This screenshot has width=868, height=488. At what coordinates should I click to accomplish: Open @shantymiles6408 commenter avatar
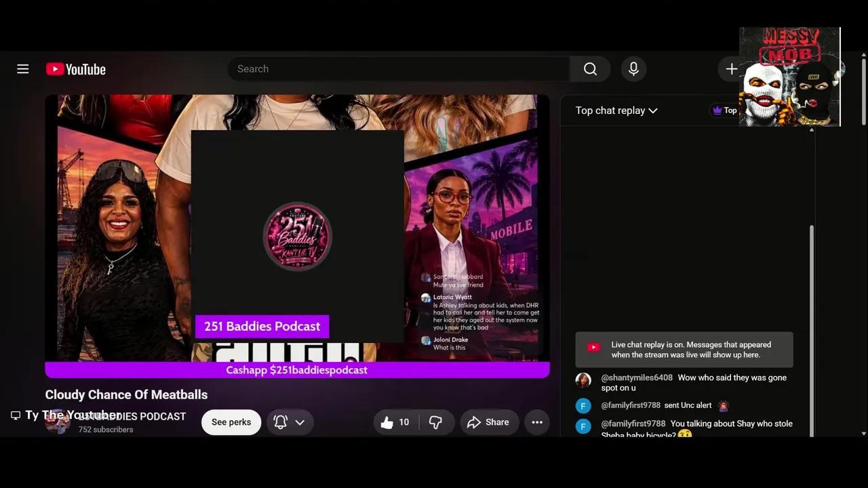[583, 380]
